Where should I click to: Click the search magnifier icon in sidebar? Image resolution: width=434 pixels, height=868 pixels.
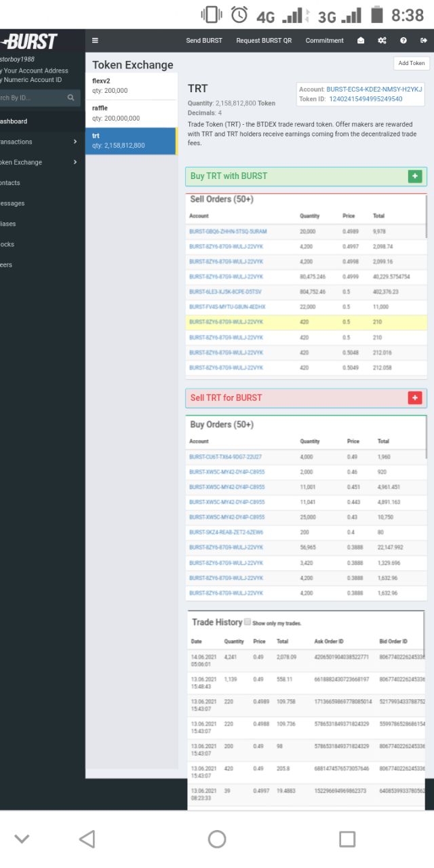(x=71, y=98)
